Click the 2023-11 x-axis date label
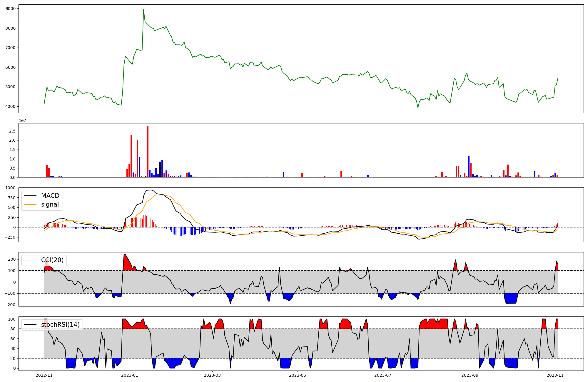 pos(555,375)
